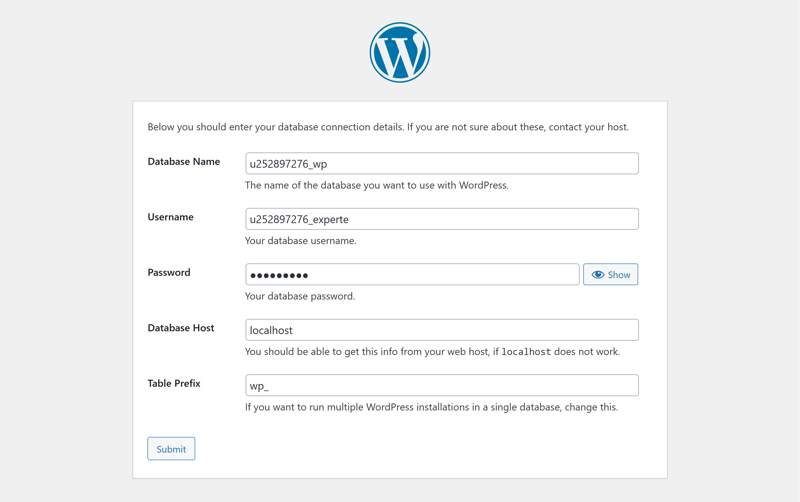The height and width of the screenshot is (502, 800).
Task: Focus the Database Name input field
Action: [441, 164]
